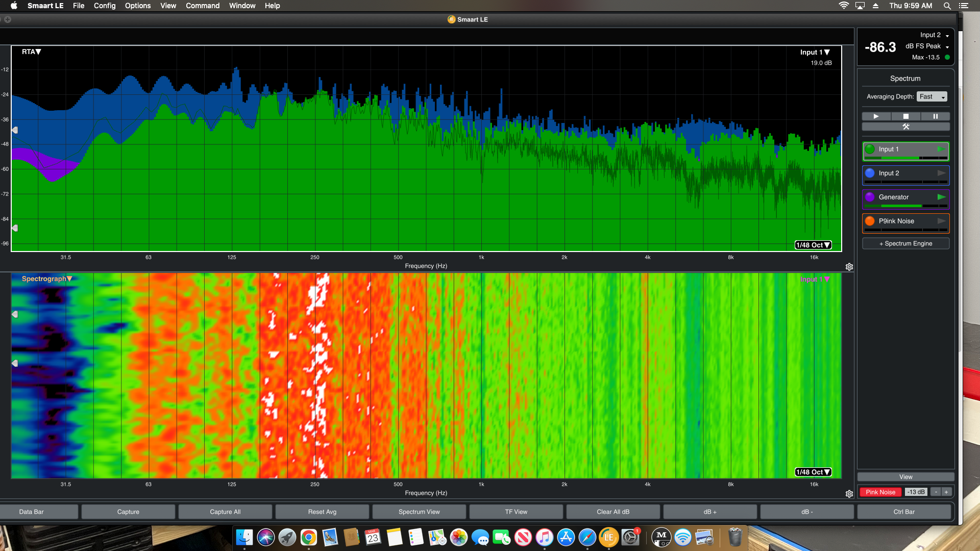Click upper Spectrograph range marker arrow
Screen dimensions: 980x551
[x=15, y=315]
